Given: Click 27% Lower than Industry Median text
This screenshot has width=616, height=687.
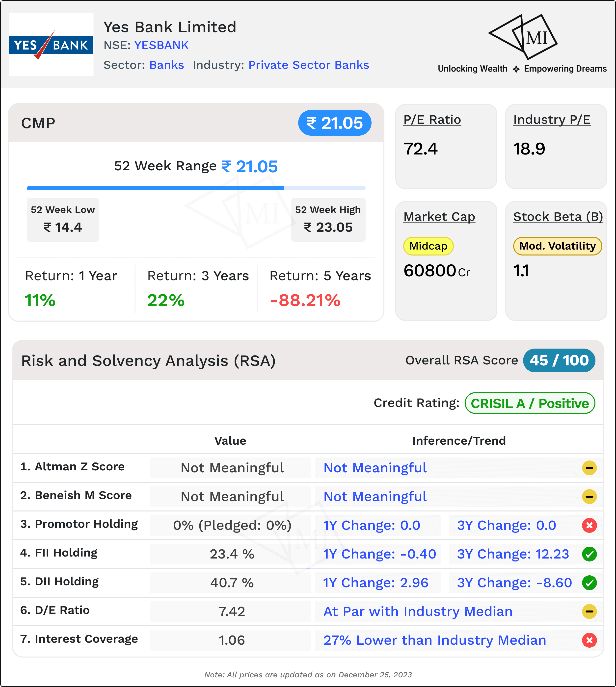Looking at the screenshot, I should point(435,640).
